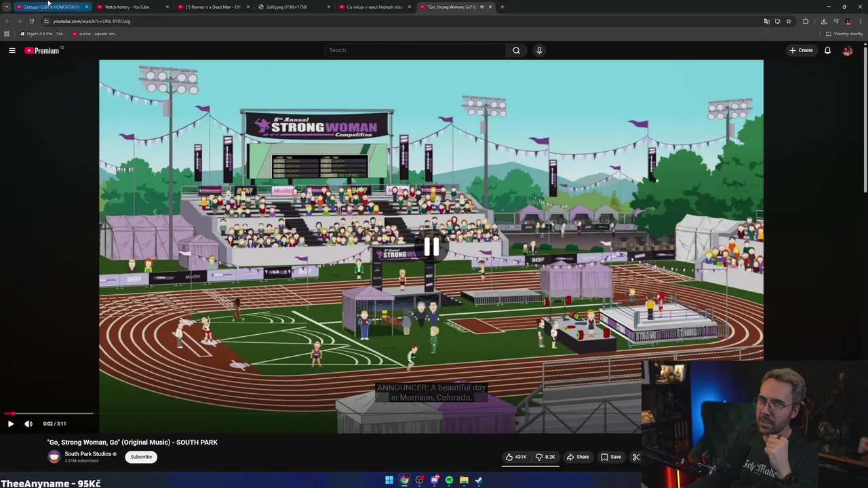868x488 pixels.
Task: Click the magnifier search button
Action: [516, 50]
